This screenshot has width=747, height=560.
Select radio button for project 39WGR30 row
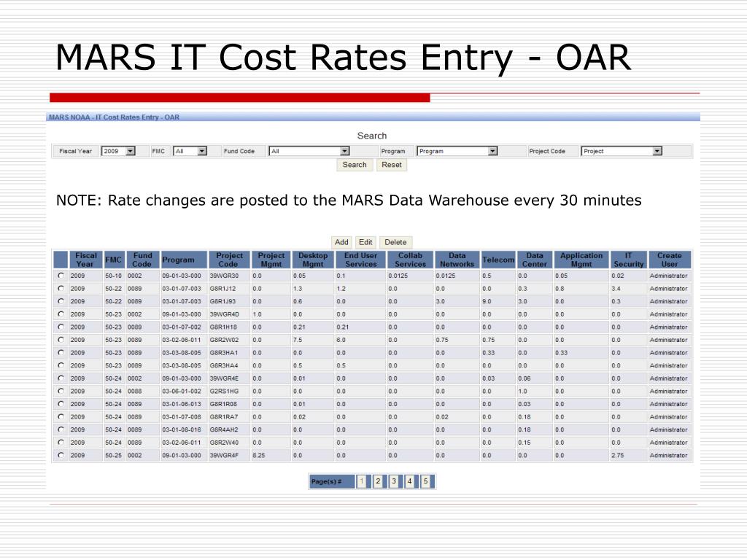pyautogui.click(x=61, y=275)
